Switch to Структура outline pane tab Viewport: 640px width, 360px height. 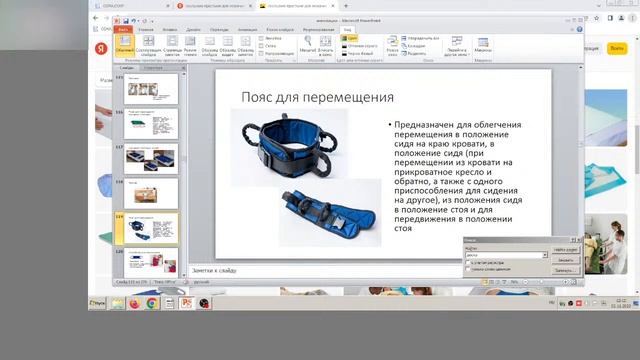click(x=153, y=68)
